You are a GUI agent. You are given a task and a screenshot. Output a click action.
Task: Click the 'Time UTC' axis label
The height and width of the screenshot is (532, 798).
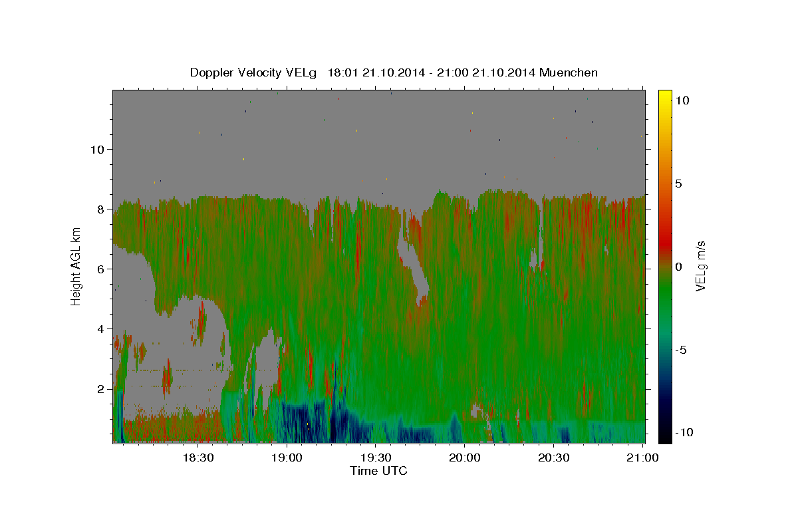pyautogui.click(x=378, y=471)
